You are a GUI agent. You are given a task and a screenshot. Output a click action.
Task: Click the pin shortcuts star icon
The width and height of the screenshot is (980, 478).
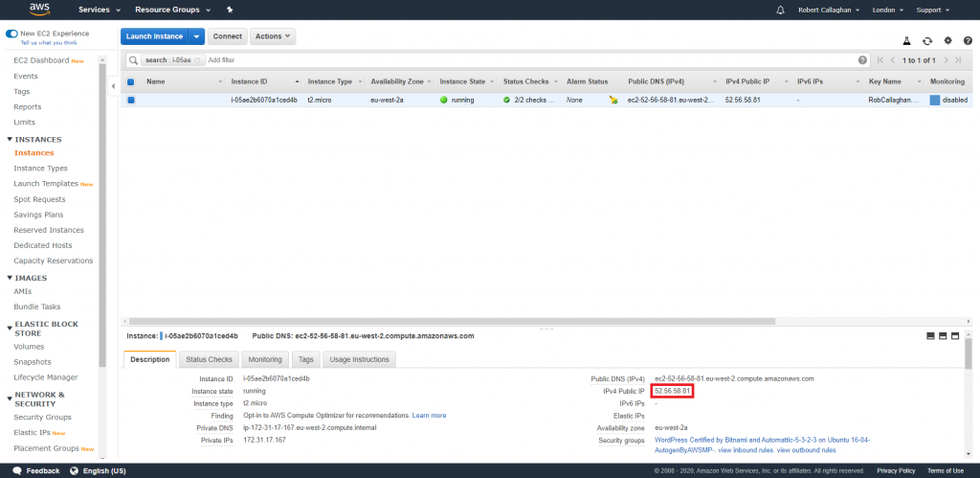(230, 10)
